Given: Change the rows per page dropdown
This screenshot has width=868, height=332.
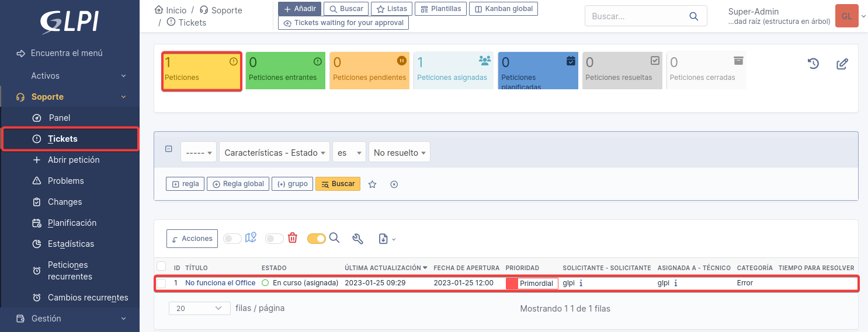Looking at the screenshot, I should click(199, 308).
